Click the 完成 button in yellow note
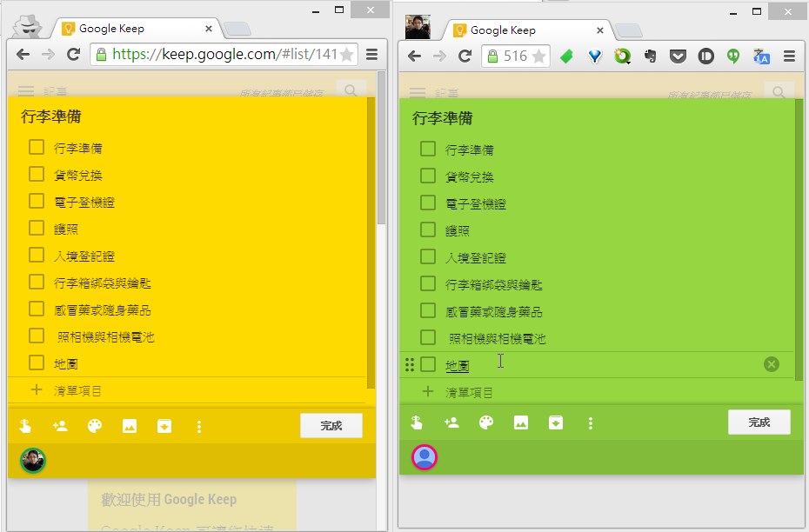 [x=331, y=426]
